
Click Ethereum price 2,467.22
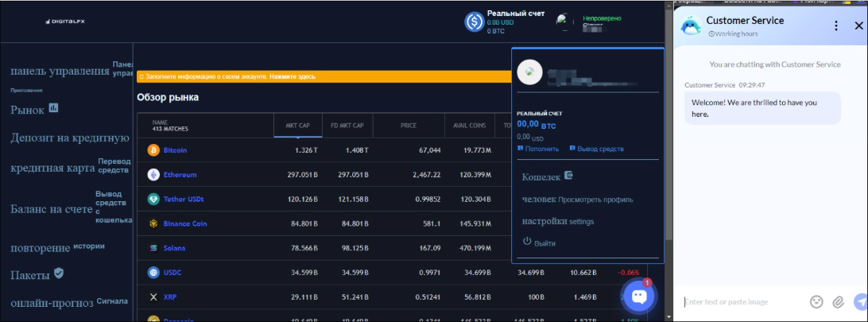(426, 175)
